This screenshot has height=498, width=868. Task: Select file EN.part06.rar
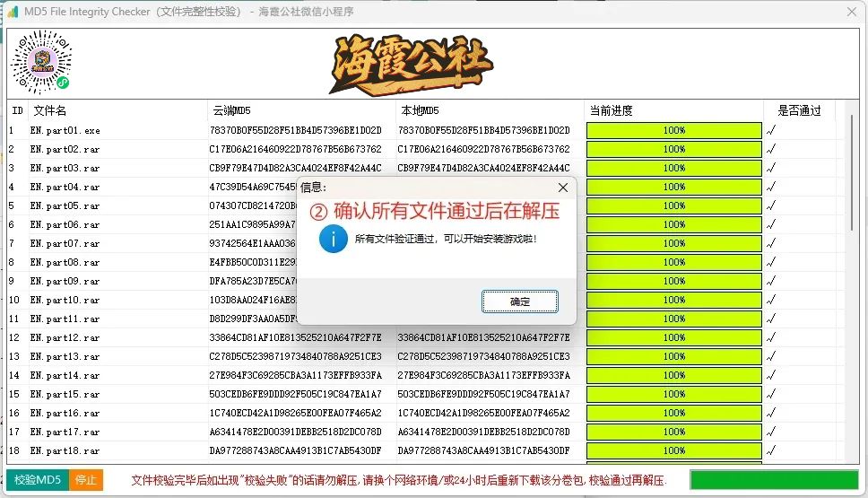(65, 225)
